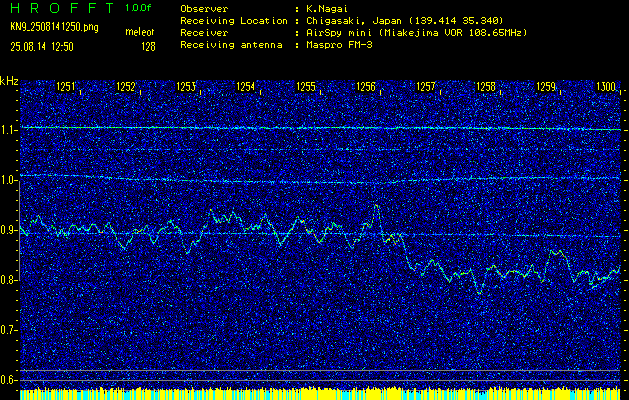Click the 0.9 kHz axis label
The width and height of the screenshot is (629, 400).
click(7, 230)
